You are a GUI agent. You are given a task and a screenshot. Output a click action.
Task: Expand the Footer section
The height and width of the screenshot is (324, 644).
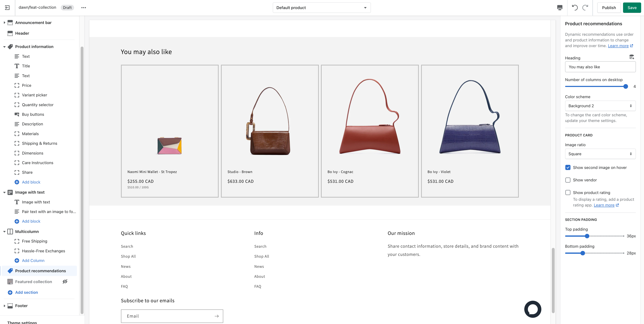[x=4, y=306]
